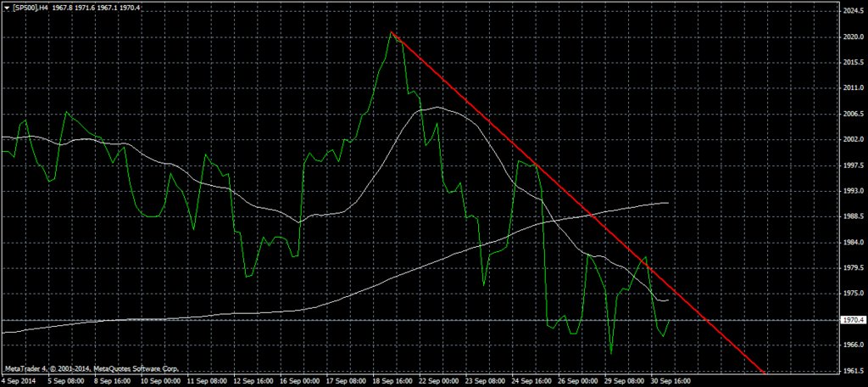The width and height of the screenshot is (868, 387).
Task: Click the 24 Sep 16:00 time label
Action: (x=532, y=381)
